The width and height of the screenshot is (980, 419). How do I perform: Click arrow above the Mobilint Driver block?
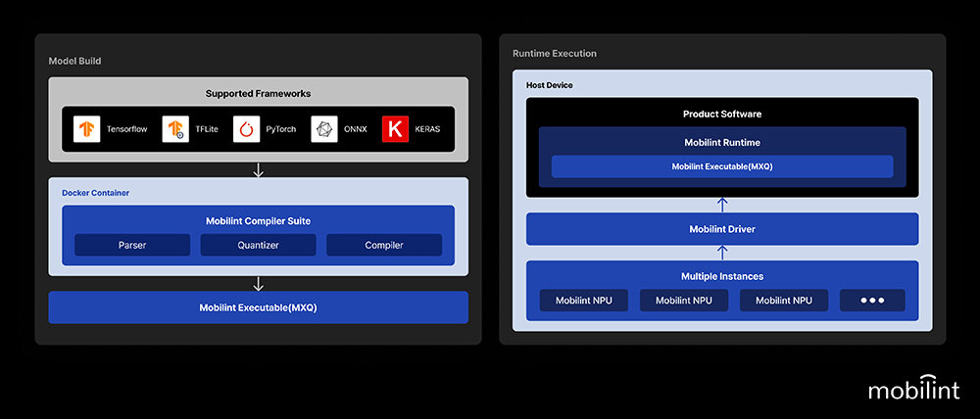(722, 205)
